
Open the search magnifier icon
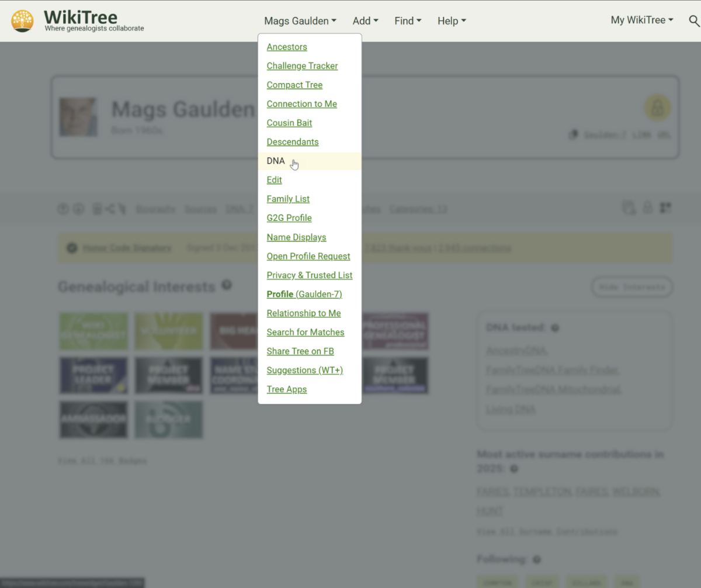click(x=694, y=21)
